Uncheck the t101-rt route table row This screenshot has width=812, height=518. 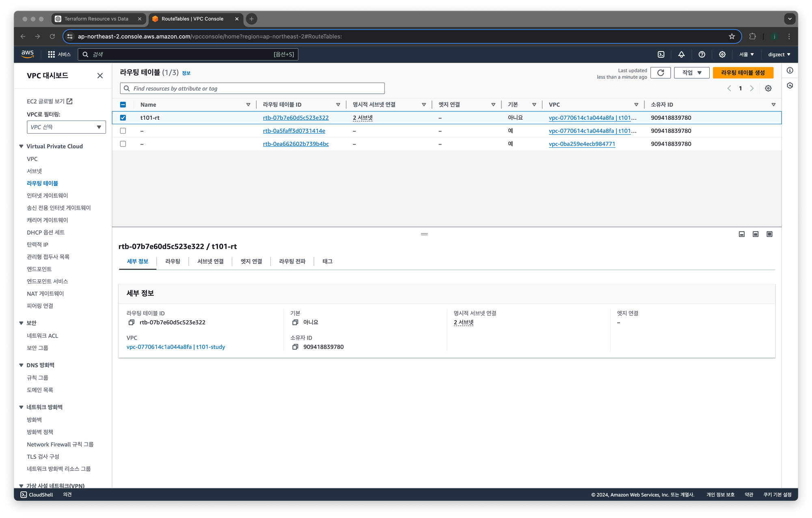pos(123,118)
